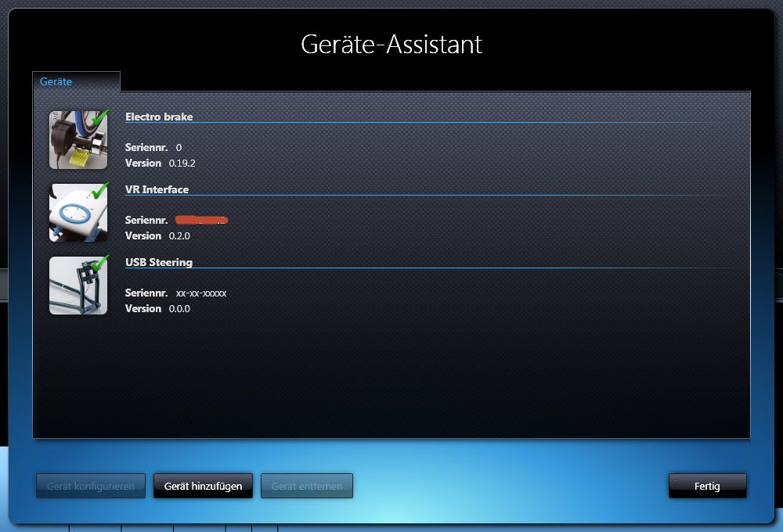
Task: Click the Geräte-Assistant window title
Action: 391,44
